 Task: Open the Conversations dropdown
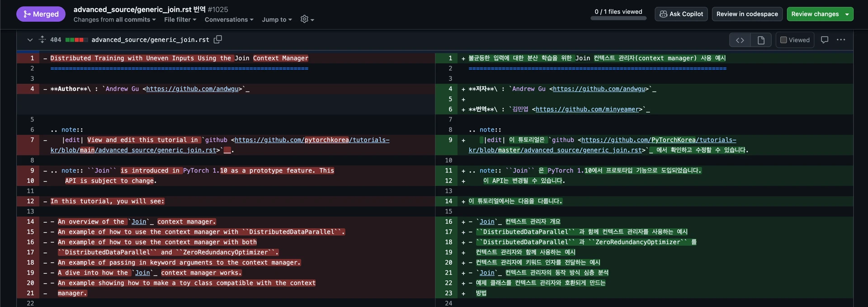[x=229, y=19]
